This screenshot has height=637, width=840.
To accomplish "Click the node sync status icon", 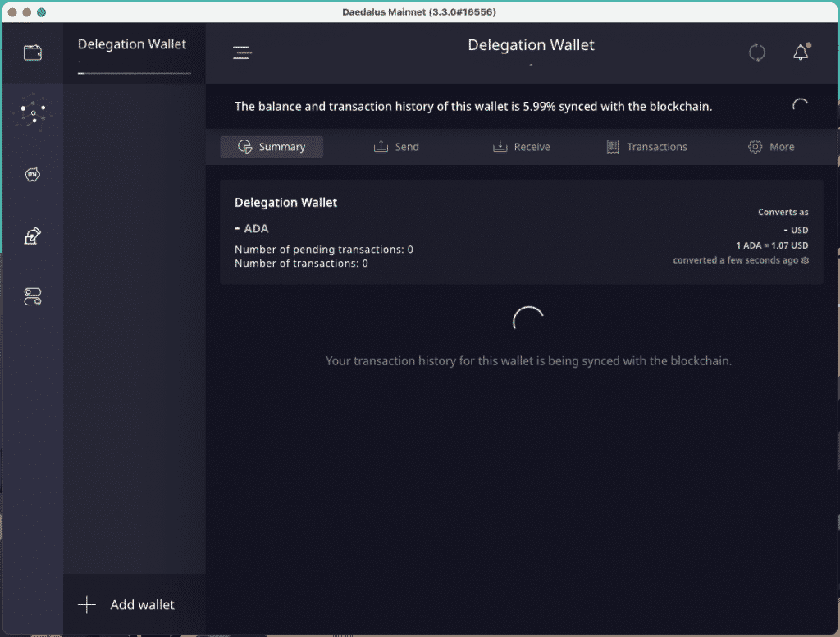I will (x=757, y=53).
